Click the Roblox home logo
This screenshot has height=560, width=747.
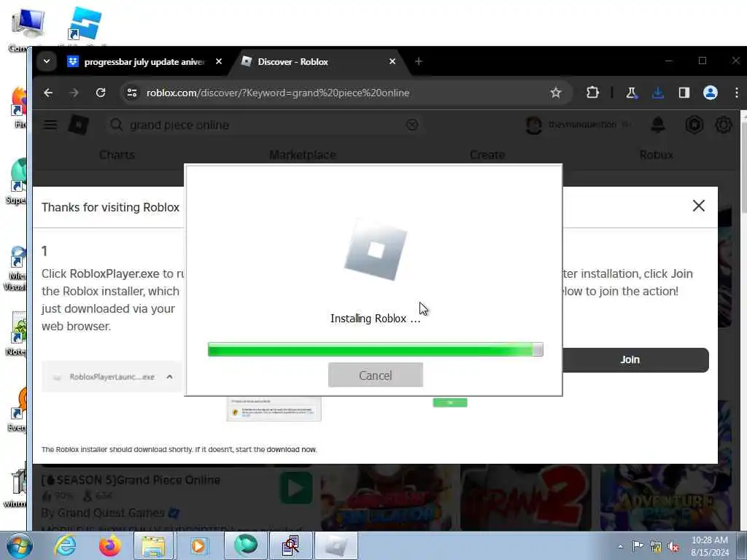point(78,125)
